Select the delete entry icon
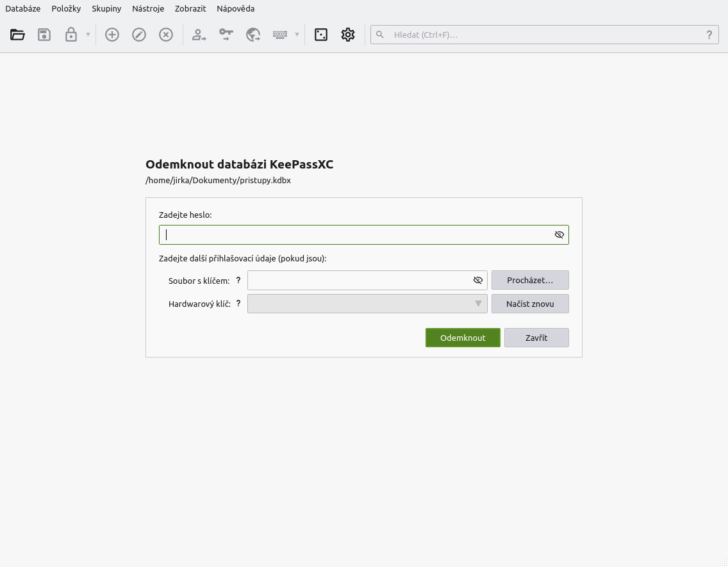 (x=166, y=35)
